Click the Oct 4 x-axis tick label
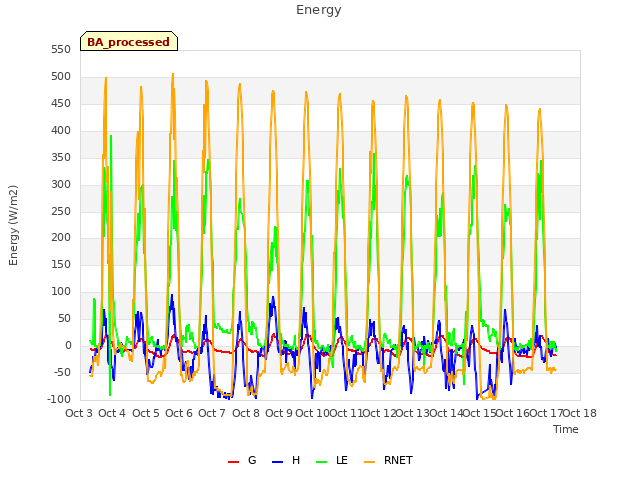The height and width of the screenshot is (480, 640). click(112, 413)
